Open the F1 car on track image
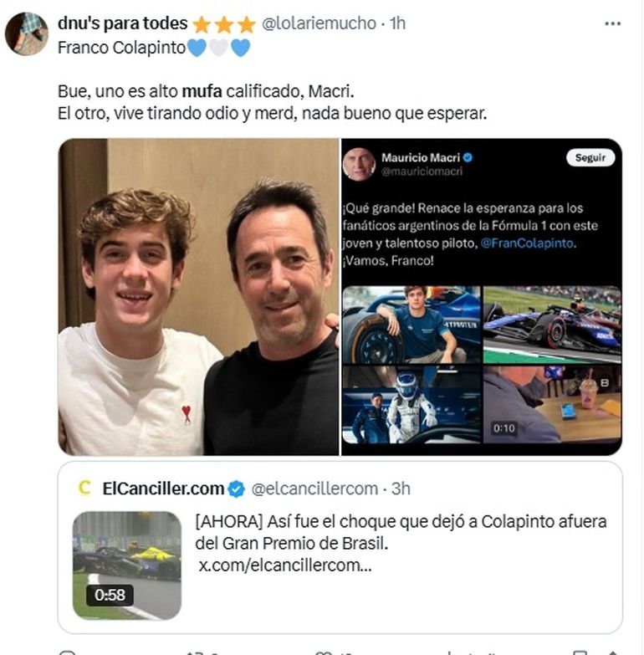 pos(552,325)
